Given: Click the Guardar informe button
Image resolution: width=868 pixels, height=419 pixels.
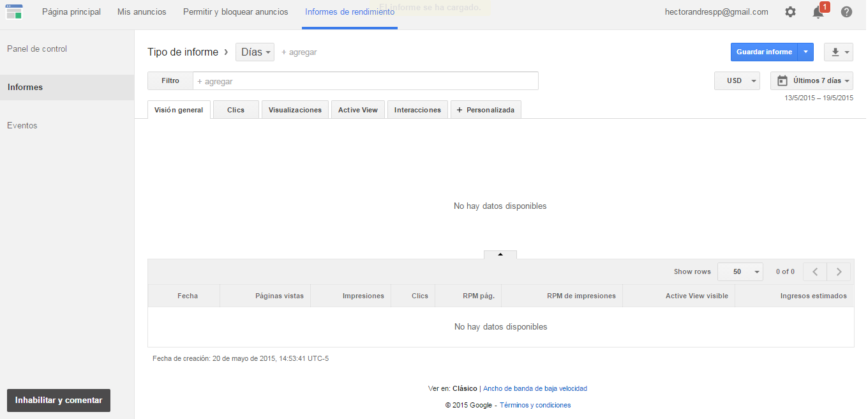Looking at the screenshot, I should click(x=764, y=52).
